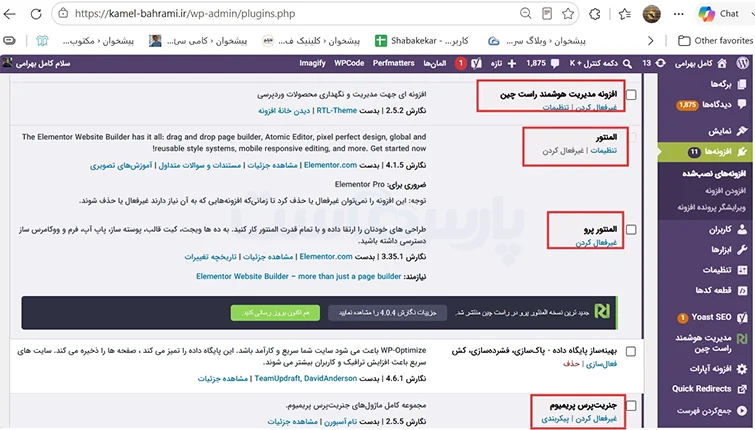Open Quick Redirects in sidebar
Viewport: 755px width, 430px height.
point(709,389)
